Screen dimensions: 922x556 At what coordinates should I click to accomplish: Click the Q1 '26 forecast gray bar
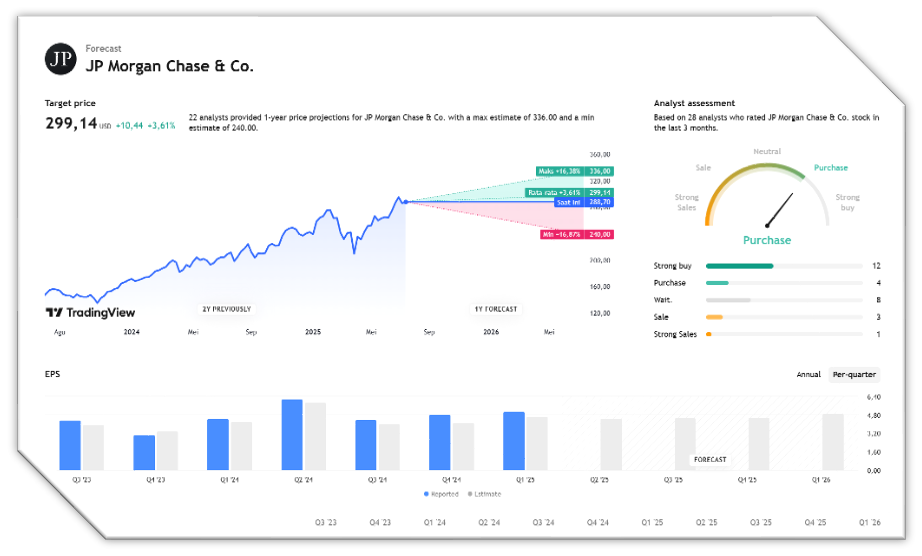click(833, 442)
